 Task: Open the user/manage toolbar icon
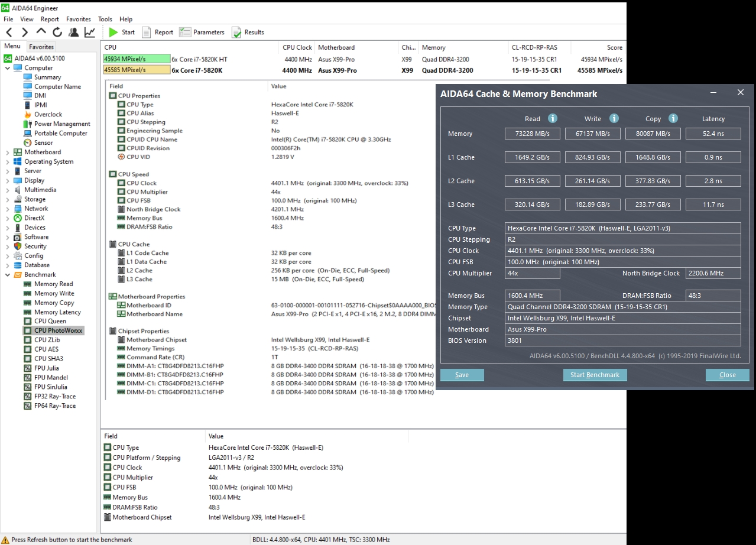pyautogui.click(x=73, y=32)
